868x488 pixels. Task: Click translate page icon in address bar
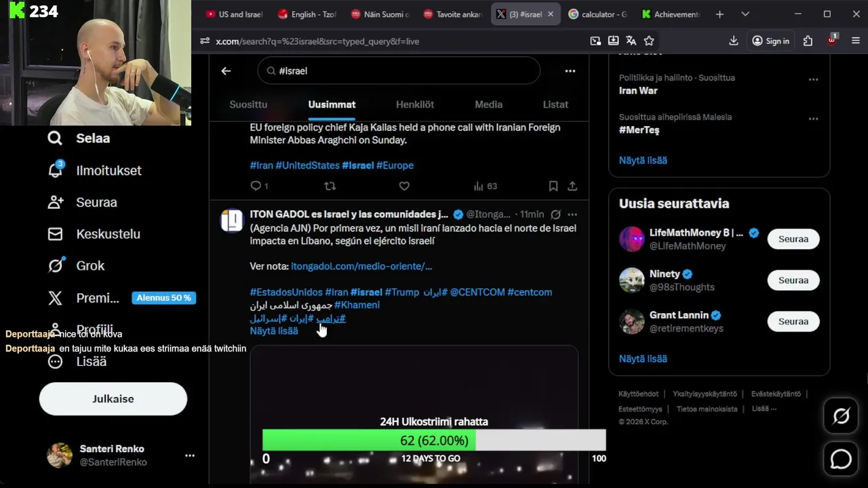pos(631,41)
